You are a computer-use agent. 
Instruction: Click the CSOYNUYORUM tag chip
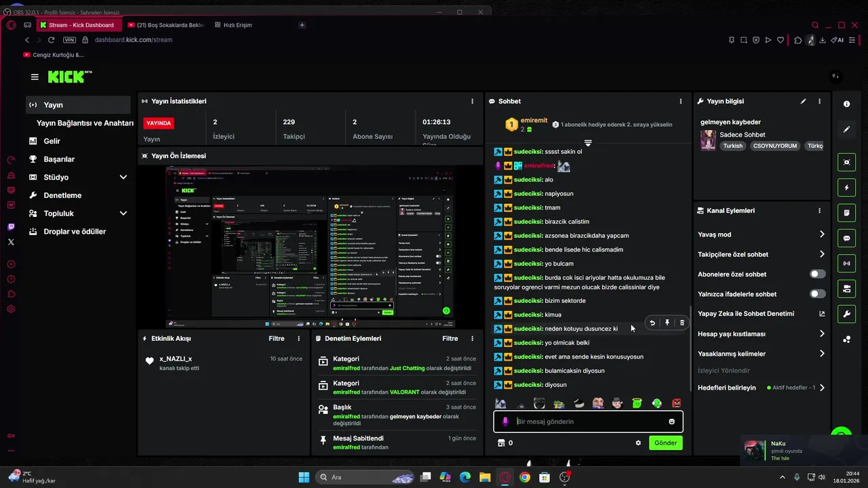774,146
